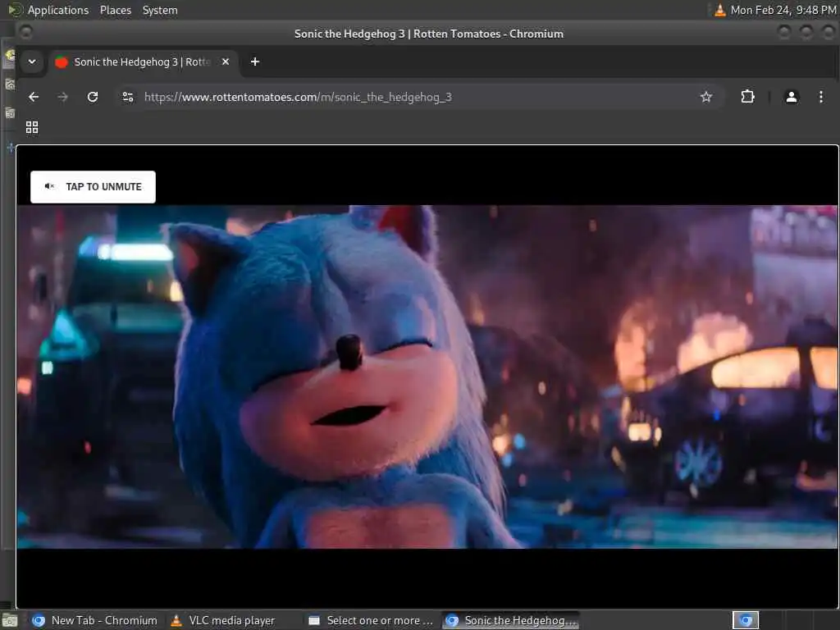The image size is (840, 630).
Task: Click TAP TO UNMUTE button on video
Action: [x=93, y=186]
